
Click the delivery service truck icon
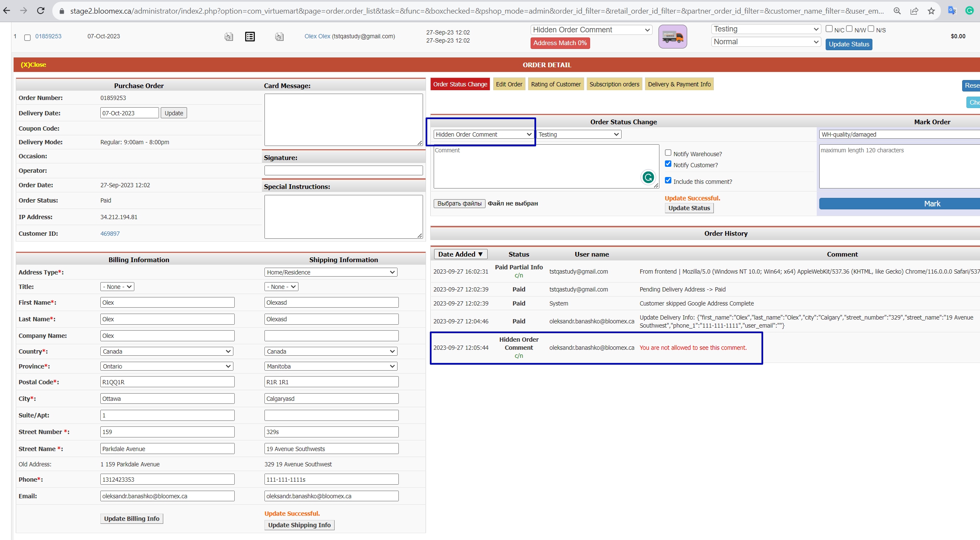click(x=673, y=37)
